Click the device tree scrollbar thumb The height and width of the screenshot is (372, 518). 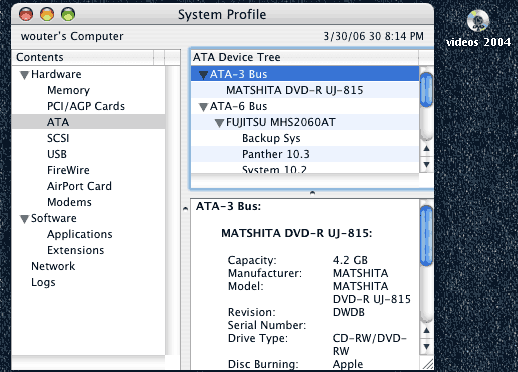pos(426,89)
